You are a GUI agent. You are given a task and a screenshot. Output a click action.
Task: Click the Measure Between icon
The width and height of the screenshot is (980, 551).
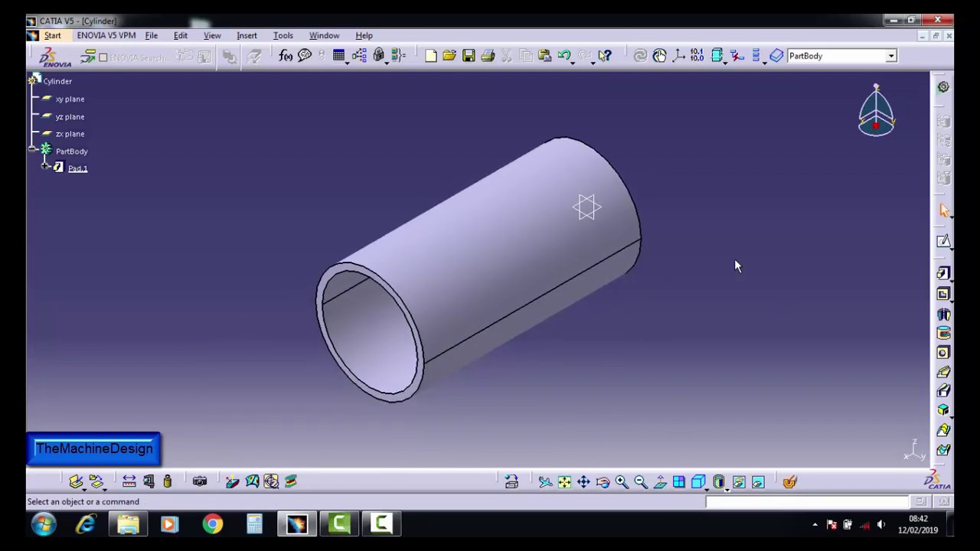click(129, 481)
